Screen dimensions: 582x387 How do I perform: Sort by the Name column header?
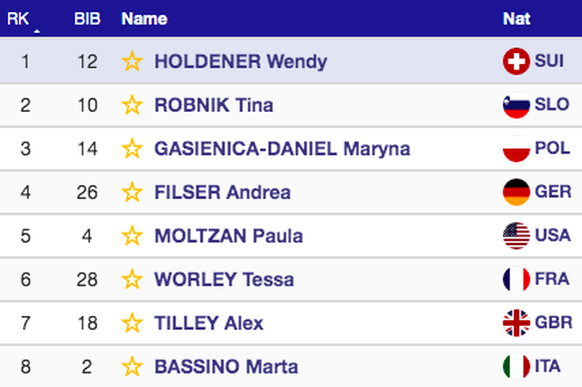coord(144,19)
